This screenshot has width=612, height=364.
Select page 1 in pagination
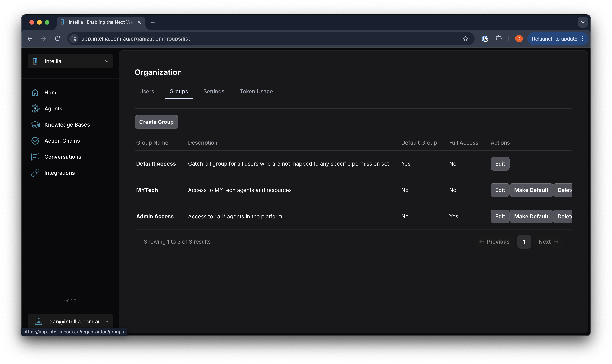(524, 242)
